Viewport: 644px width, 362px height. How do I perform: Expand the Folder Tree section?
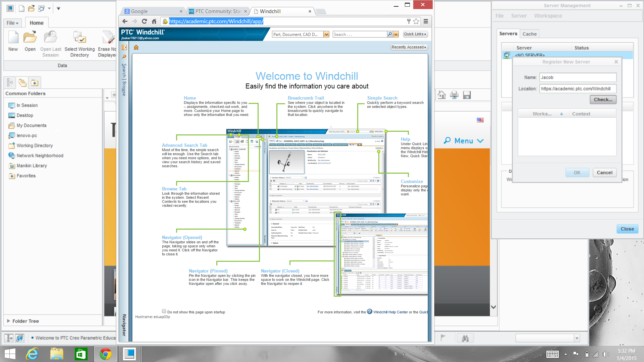click(x=8, y=321)
